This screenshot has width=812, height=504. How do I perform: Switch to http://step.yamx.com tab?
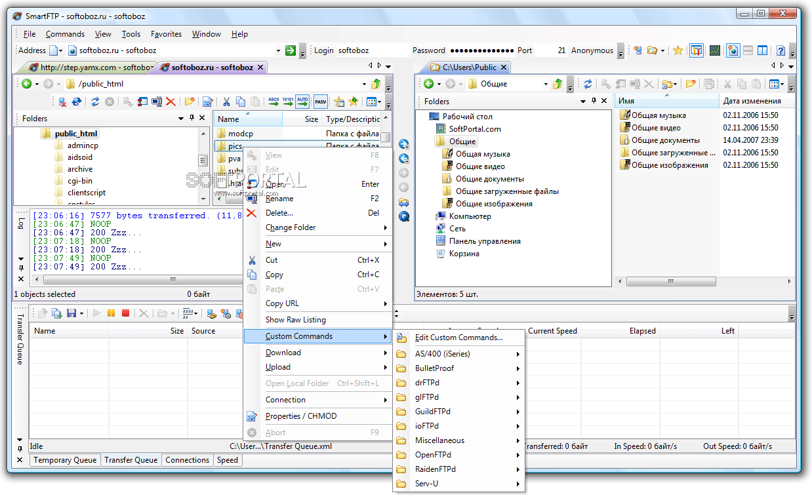[90, 67]
